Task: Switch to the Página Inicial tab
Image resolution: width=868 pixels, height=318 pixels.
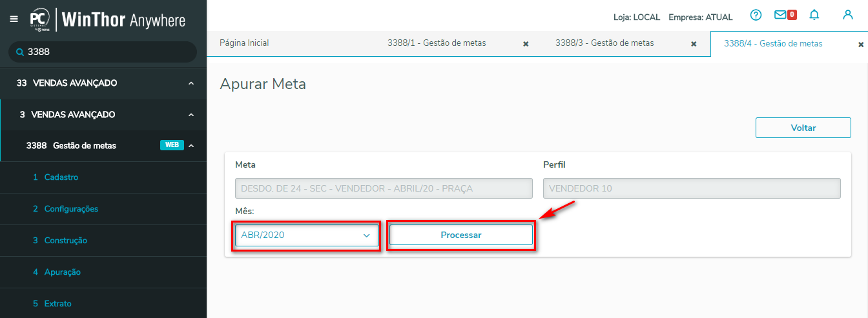Action: [x=244, y=43]
